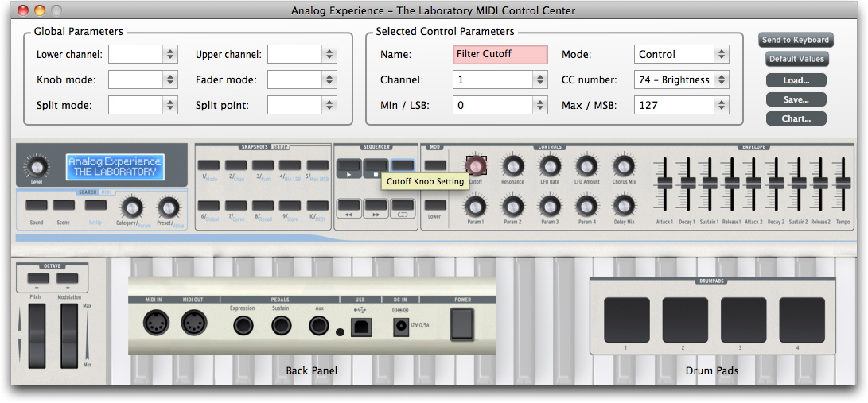868x403 pixels.
Task: Click the sequencer loop button
Action: 403,208
